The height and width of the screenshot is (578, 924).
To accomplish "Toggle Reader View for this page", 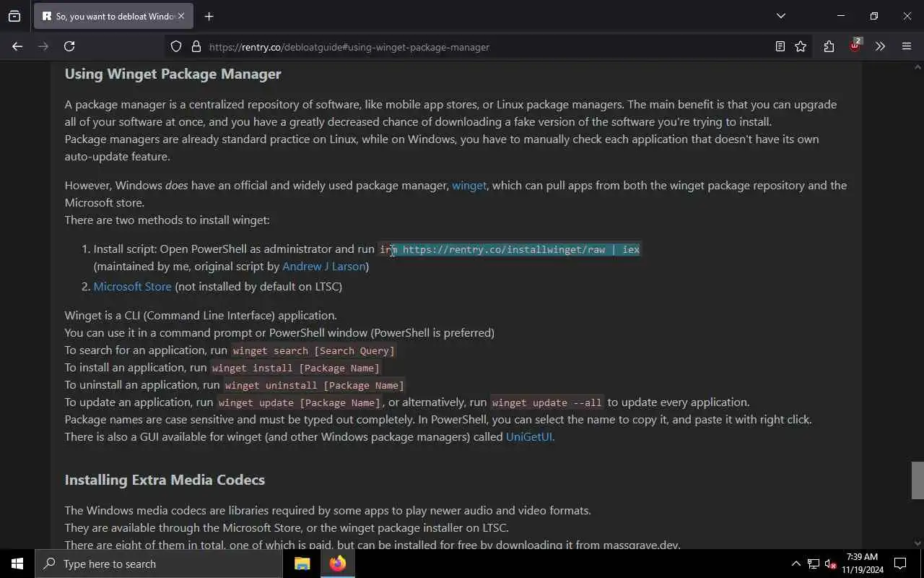I will (x=780, y=46).
